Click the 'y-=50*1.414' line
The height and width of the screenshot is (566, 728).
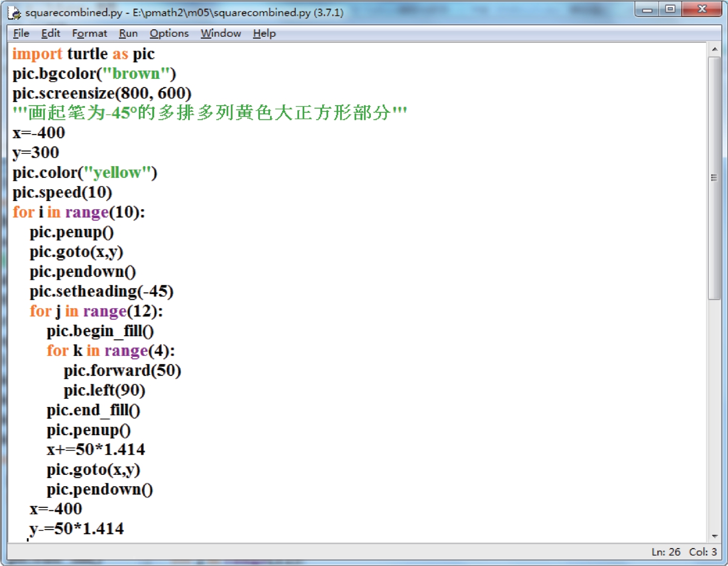click(76, 529)
